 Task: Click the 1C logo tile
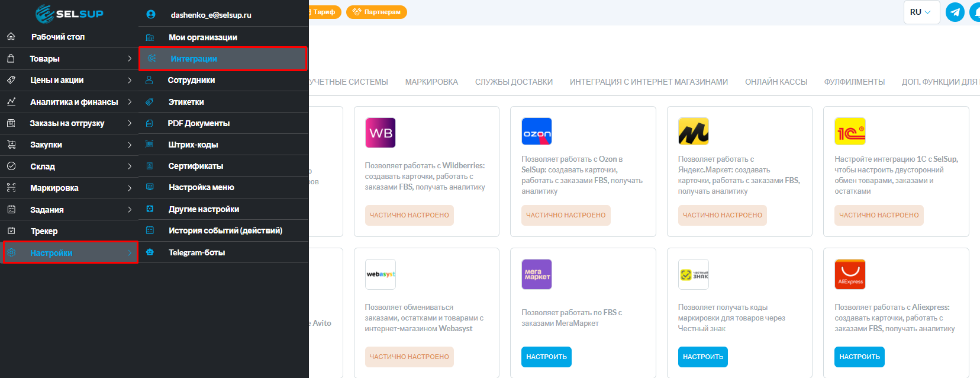(x=850, y=132)
